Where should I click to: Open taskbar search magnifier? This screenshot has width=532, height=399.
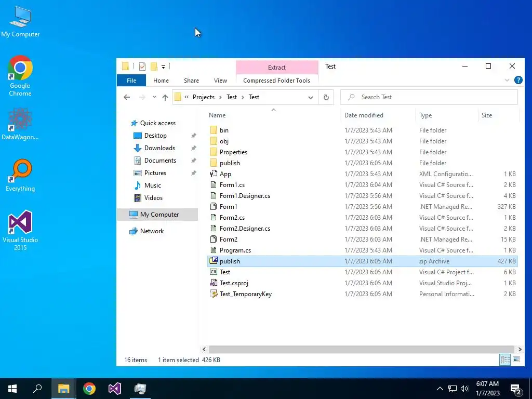(37, 389)
